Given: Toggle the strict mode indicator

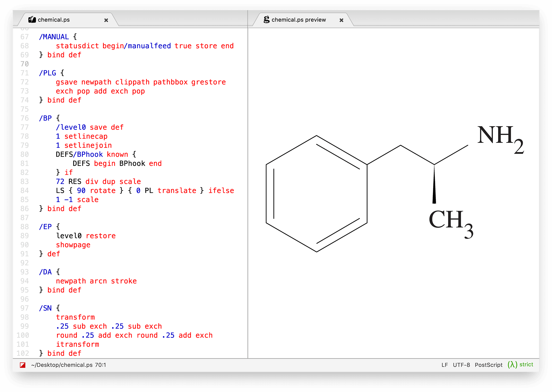Looking at the screenshot, I should (526, 365).
